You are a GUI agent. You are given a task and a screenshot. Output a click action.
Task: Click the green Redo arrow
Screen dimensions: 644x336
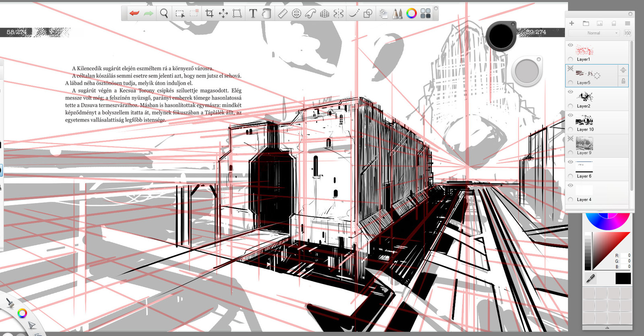[149, 13]
